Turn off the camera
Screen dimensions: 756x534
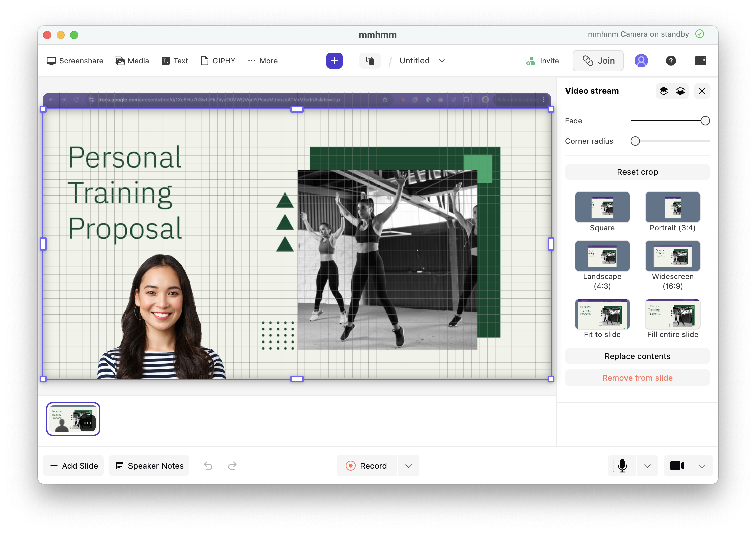click(x=677, y=466)
